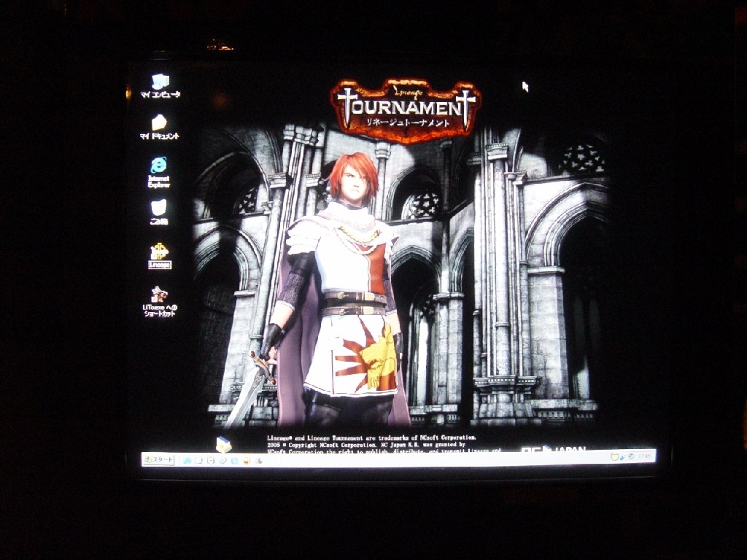Click the Lineage Tournament logo on the wallpaper
Image resolution: width=747 pixels, height=560 pixels.
tap(406, 109)
